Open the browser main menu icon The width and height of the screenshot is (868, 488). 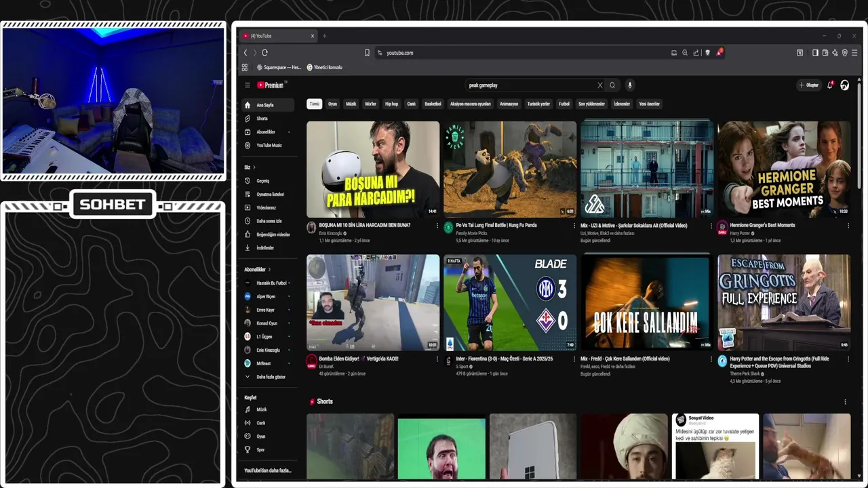854,53
